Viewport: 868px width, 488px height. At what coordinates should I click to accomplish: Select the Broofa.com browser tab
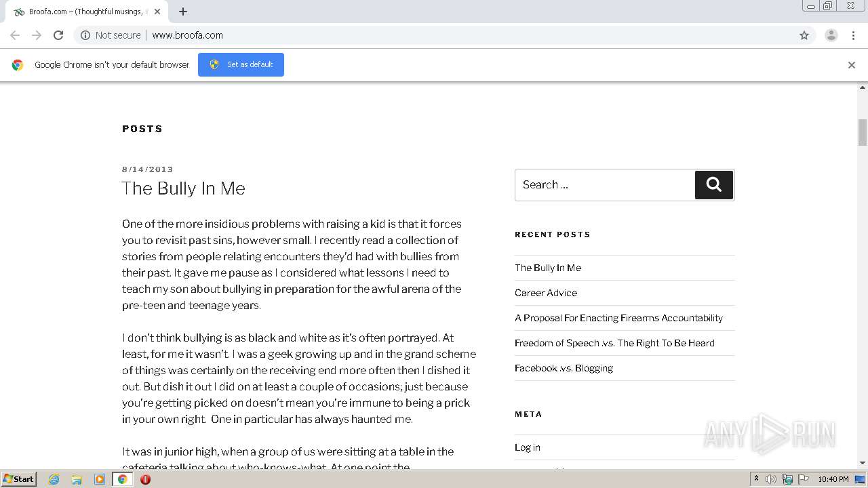coord(85,12)
